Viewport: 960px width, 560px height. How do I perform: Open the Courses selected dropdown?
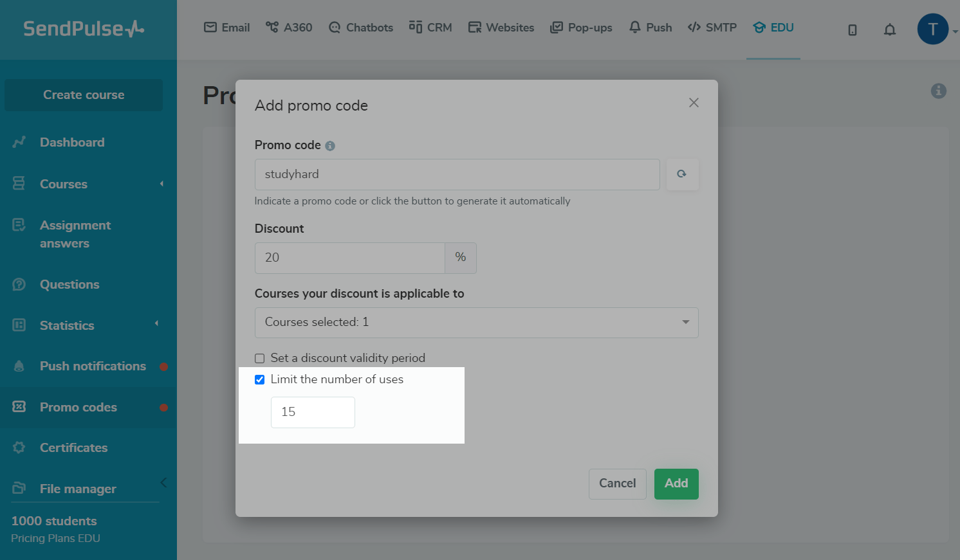coord(476,322)
